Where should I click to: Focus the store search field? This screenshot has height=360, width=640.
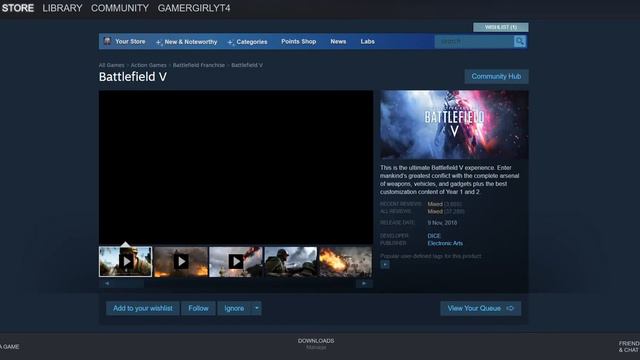click(x=474, y=42)
